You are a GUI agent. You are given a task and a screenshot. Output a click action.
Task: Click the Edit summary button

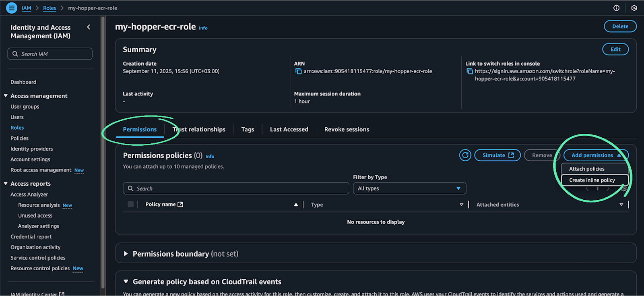pyautogui.click(x=615, y=49)
